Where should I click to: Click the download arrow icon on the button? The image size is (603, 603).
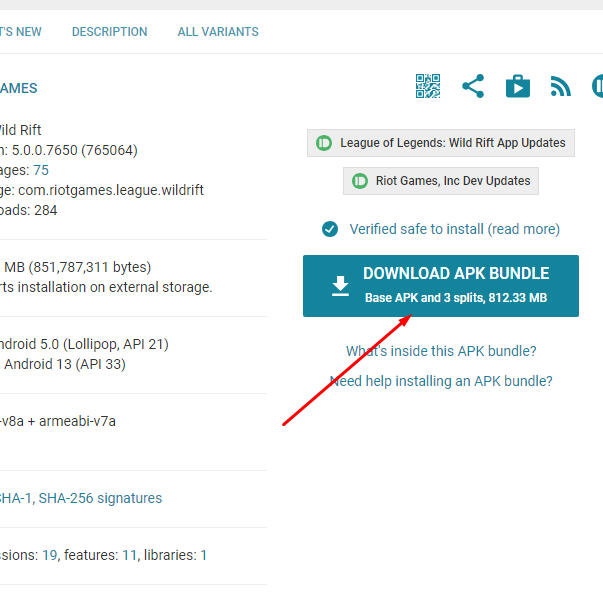coord(340,286)
